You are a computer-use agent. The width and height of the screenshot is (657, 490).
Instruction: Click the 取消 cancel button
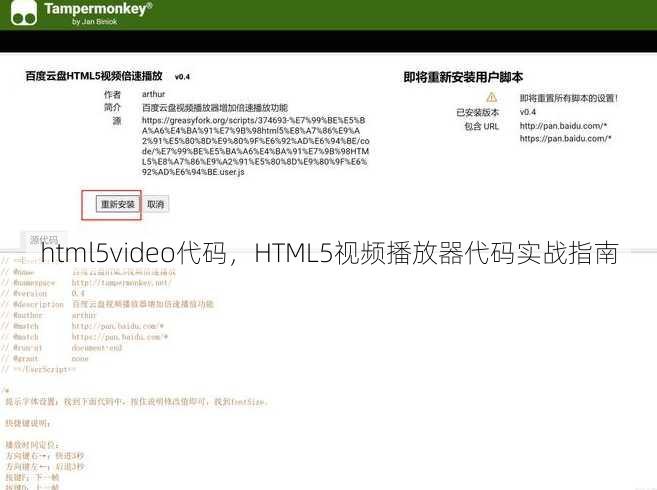coord(156,204)
